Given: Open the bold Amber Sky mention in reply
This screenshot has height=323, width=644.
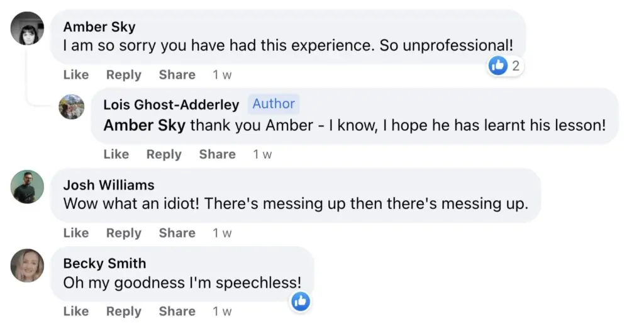Looking at the screenshot, I should [144, 125].
